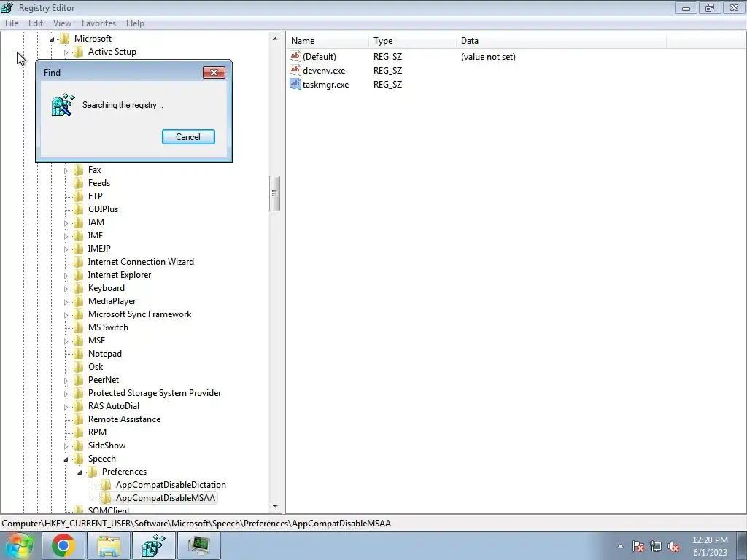Viewport: 747px width, 560px height.
Task: Open the Help menu
Action: click(135, 23)
